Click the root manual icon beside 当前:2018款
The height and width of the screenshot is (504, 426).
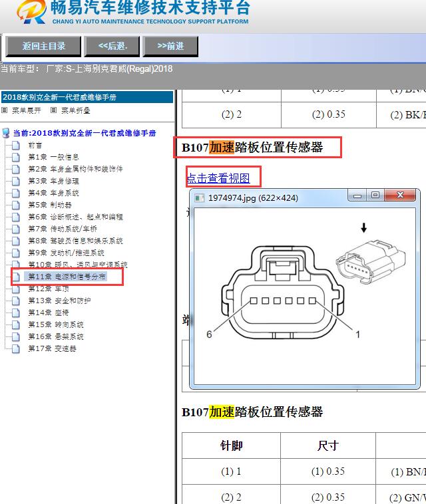5,133
